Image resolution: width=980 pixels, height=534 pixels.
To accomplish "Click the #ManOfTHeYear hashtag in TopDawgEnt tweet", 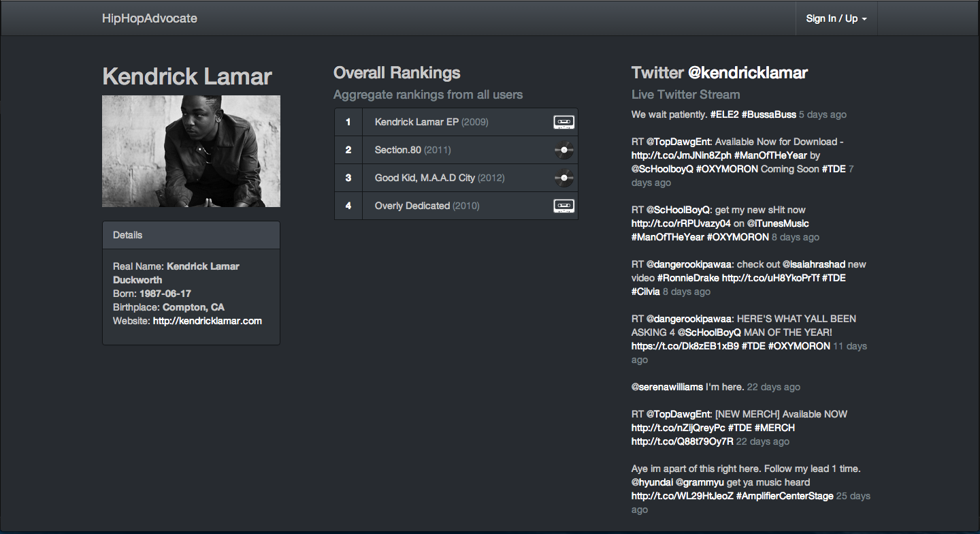I will click(x=770, y=155).
